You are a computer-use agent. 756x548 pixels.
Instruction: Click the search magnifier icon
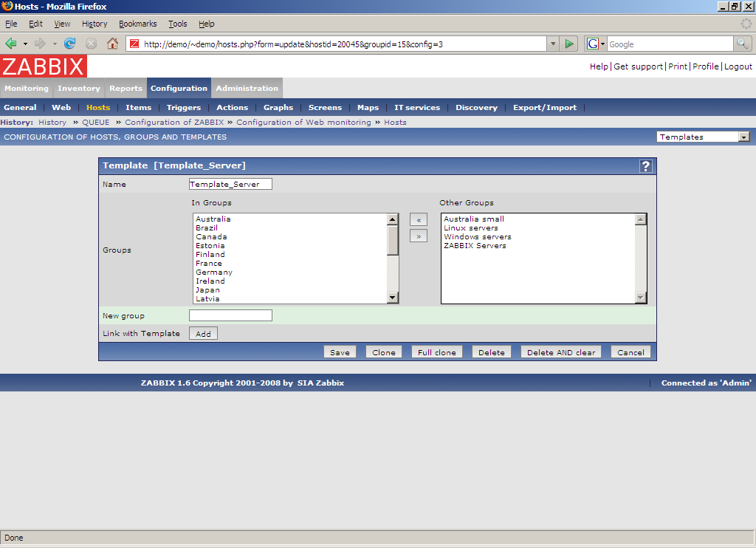(742, 44)
